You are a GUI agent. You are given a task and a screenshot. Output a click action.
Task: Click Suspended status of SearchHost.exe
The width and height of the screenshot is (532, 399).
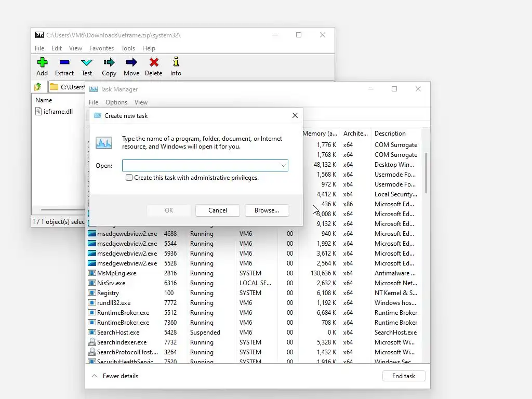[205, 332]
